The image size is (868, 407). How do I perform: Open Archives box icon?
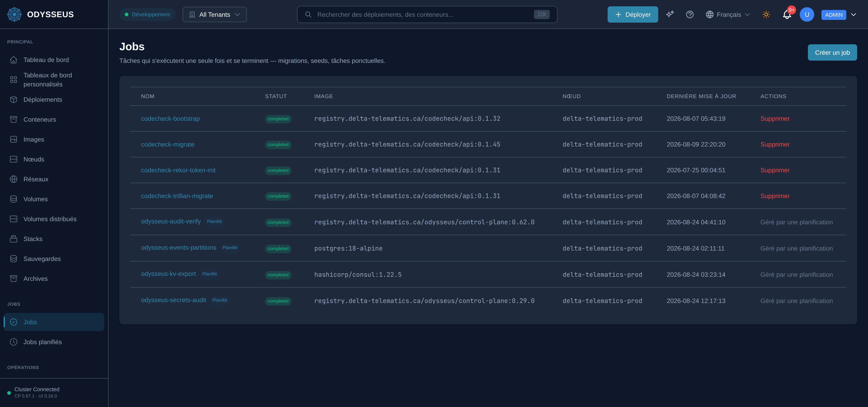coord(14,279)
